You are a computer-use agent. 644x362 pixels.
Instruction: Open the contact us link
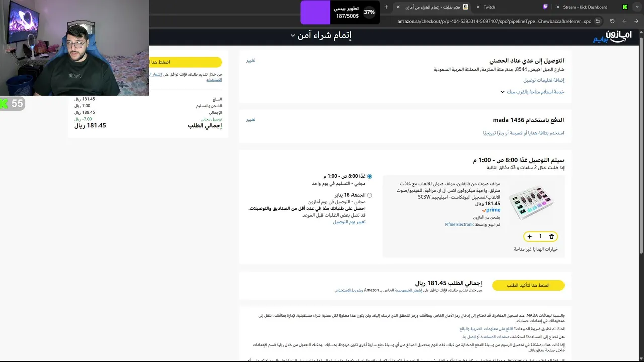pos(468,337)
